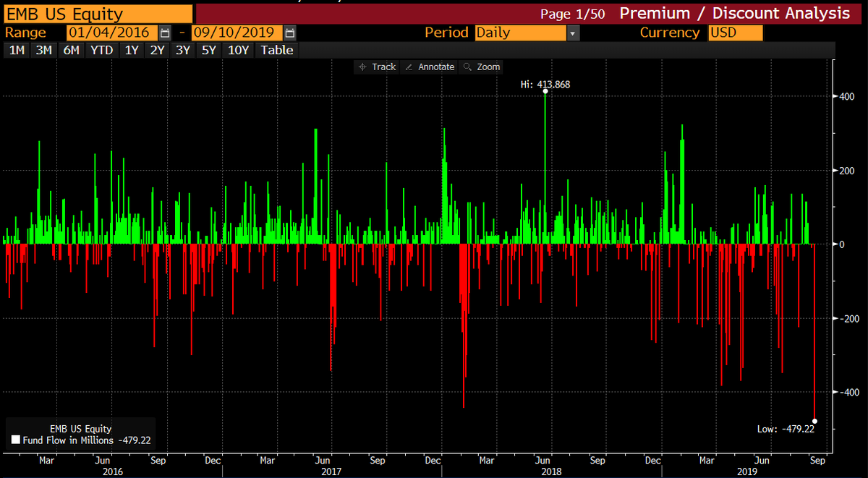The height and width of the screenshot is (478, 868).
Task: Select the 3M range tab
Action: 44,50
